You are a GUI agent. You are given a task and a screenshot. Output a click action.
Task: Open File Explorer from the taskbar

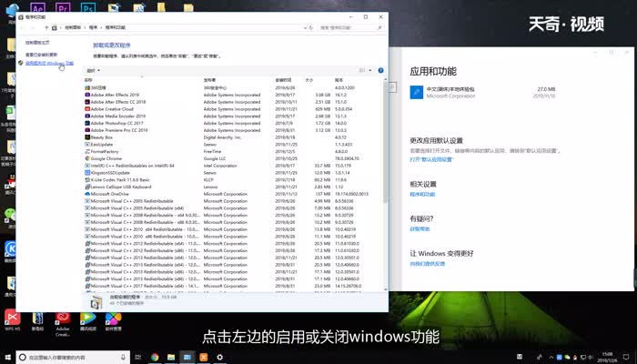[171, 357]
